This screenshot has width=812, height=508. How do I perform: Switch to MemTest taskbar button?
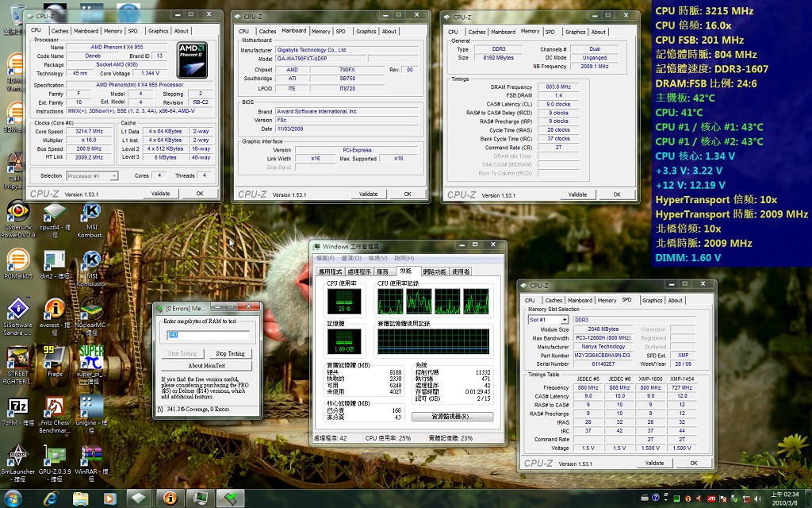tap(231, 498)
